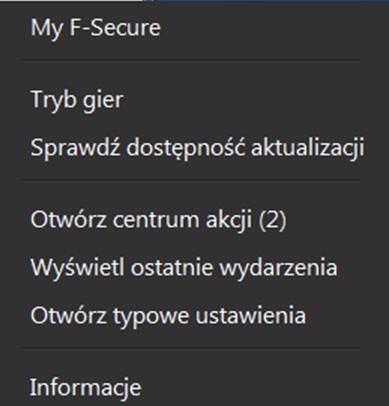This screenshot has width=389, height=406.
Task: Open common settings entry
Action: [168, 315]
